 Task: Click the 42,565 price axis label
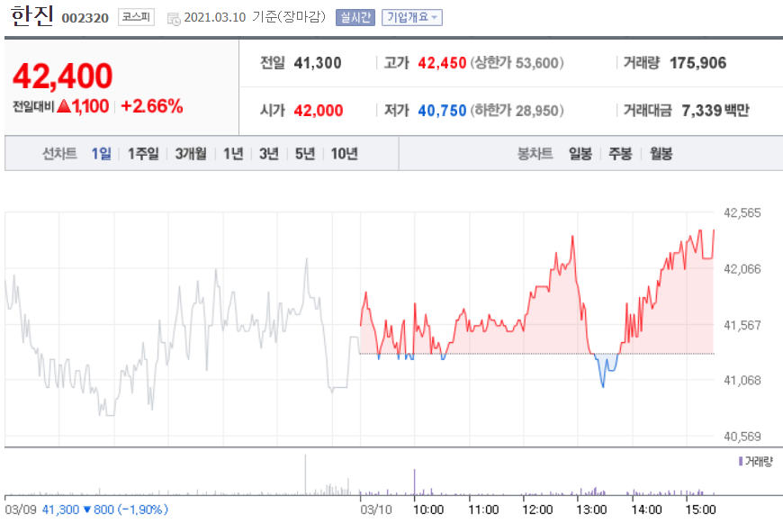point(742,212)
